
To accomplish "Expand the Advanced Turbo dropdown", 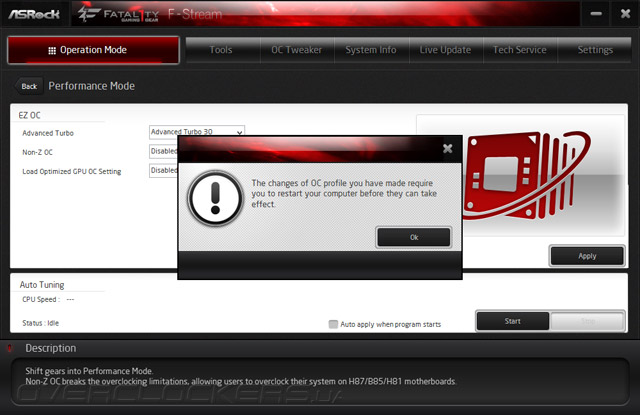I will click(197, 131).
